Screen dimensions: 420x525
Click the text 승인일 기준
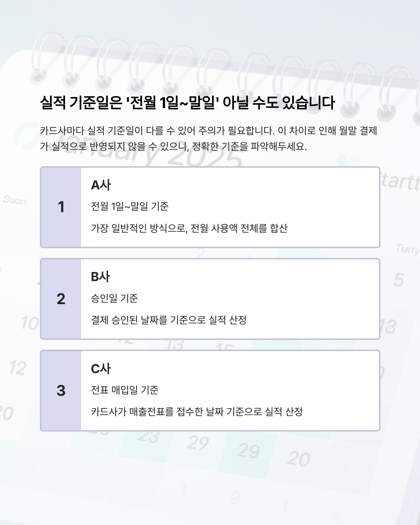coord(114,298)
